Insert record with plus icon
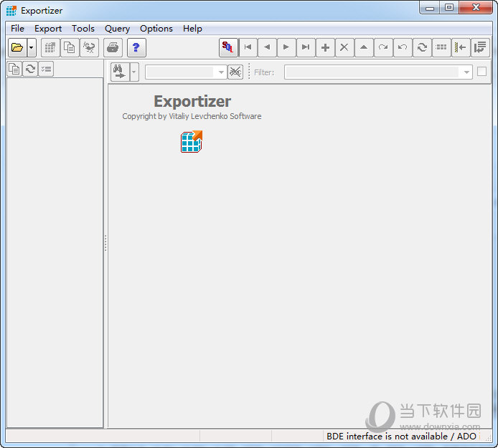 click(x=325, y=47)
